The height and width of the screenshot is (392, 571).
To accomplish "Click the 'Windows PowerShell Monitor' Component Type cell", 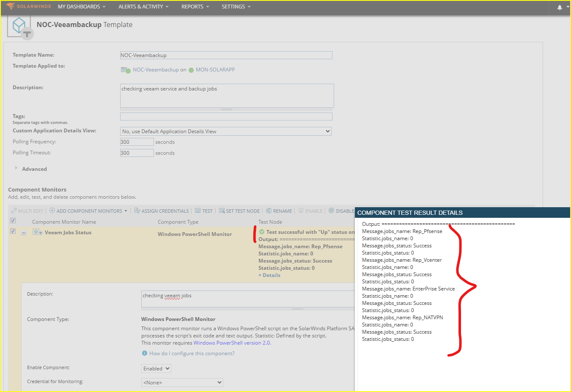I will (x=195, y=234).
